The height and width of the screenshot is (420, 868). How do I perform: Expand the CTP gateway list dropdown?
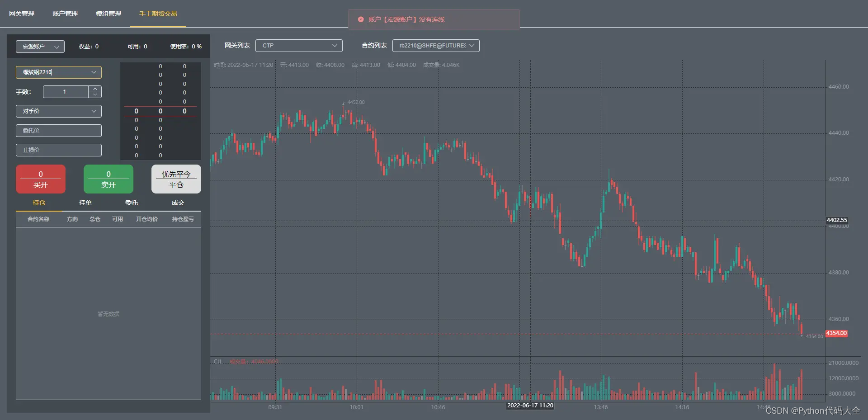click(x=299, y=46)
